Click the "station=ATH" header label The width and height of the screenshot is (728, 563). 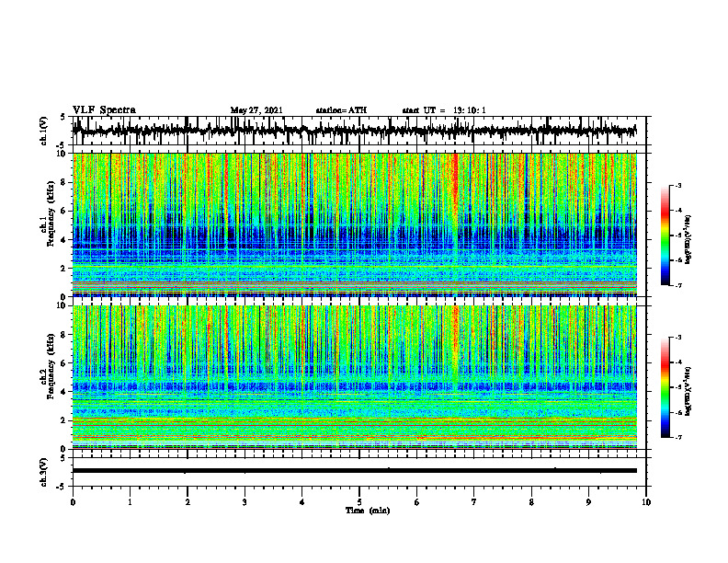coord(341,110)
